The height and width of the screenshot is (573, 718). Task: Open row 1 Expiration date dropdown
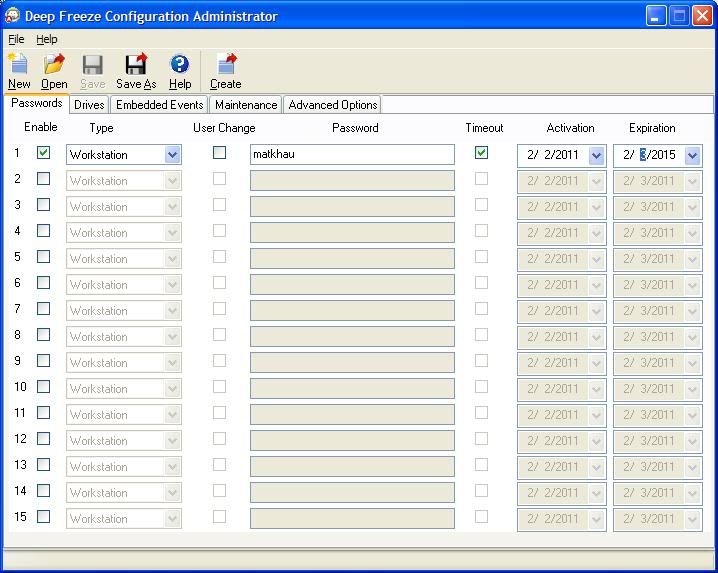click(x=692, y=156)
